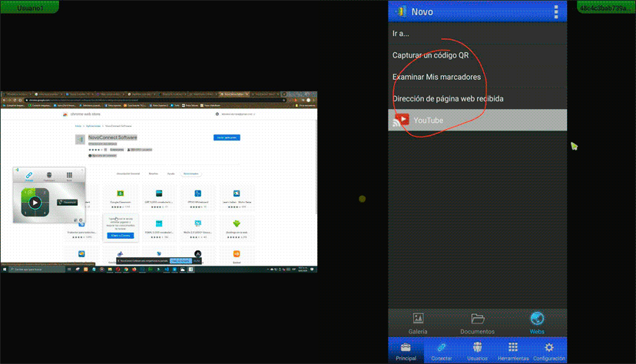This screenshot has height=364, width=636.
Task: Go to the Usuarios tab
Action: [x=478, y=351]
